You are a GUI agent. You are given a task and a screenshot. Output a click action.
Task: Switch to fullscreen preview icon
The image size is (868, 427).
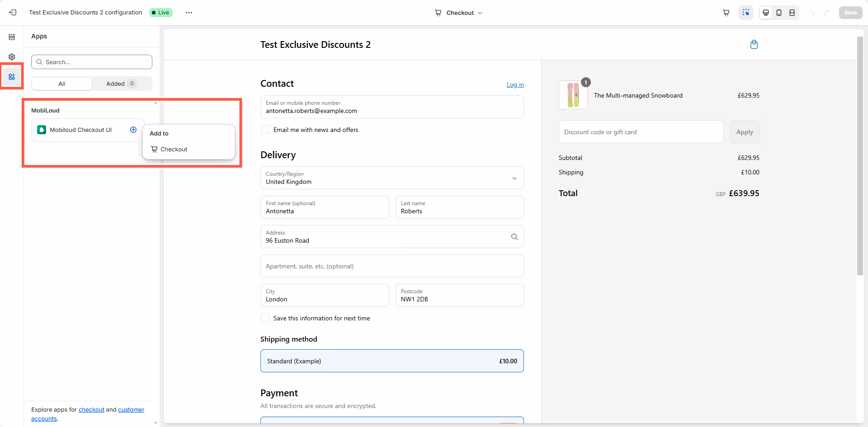click(792, 13)
